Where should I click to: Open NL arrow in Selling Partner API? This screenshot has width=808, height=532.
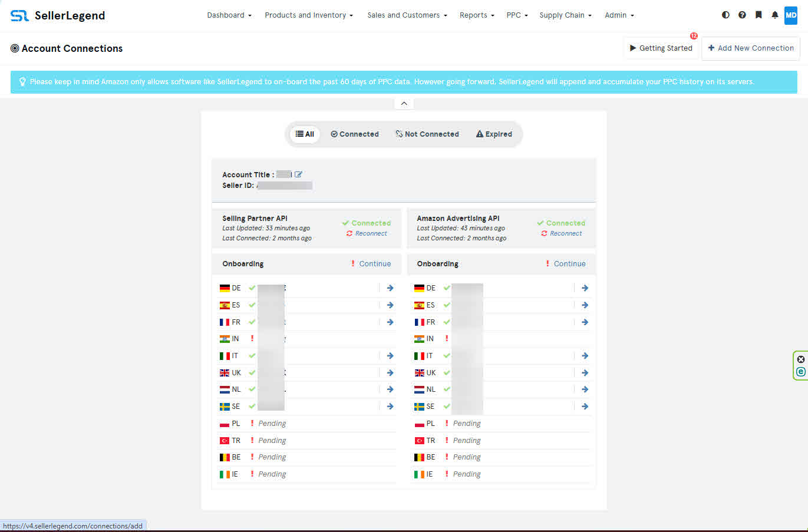(x=390, y=389)
